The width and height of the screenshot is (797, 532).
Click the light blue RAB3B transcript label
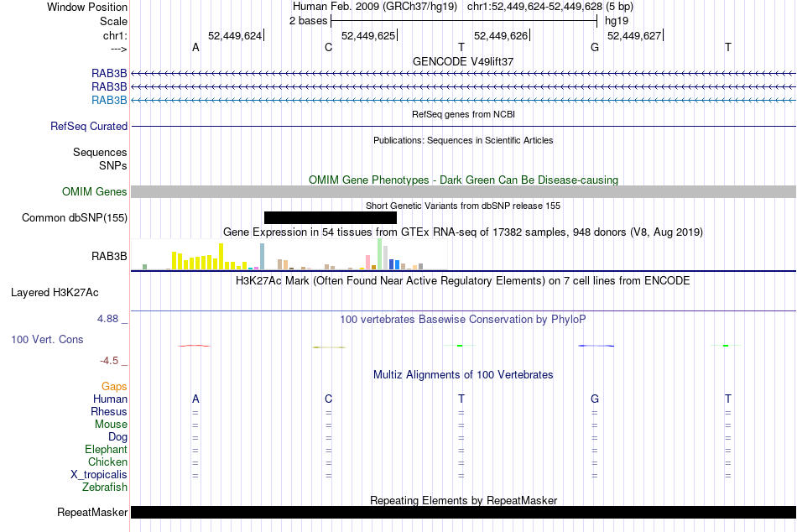(109, 100)
